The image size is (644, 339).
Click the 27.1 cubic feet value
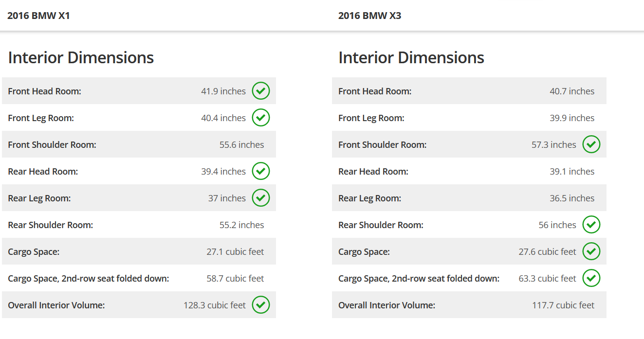[236, 252]
